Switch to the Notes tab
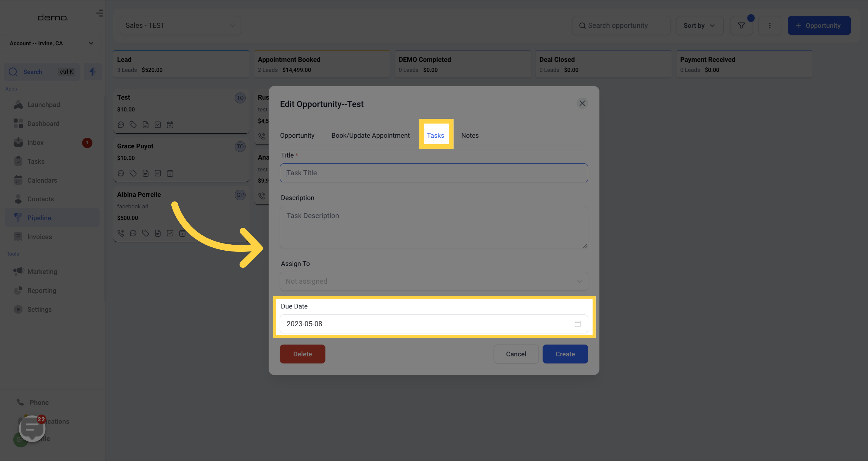 click(470, 135)
